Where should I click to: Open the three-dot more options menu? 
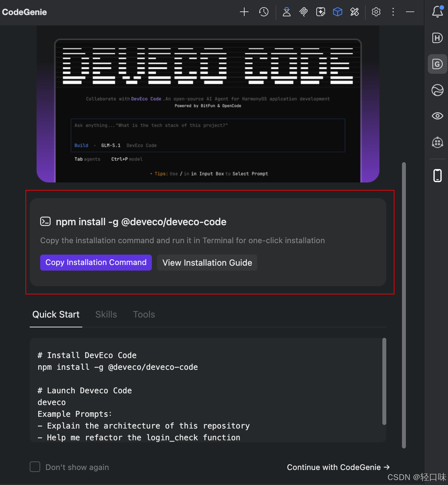tap(393, 12)
